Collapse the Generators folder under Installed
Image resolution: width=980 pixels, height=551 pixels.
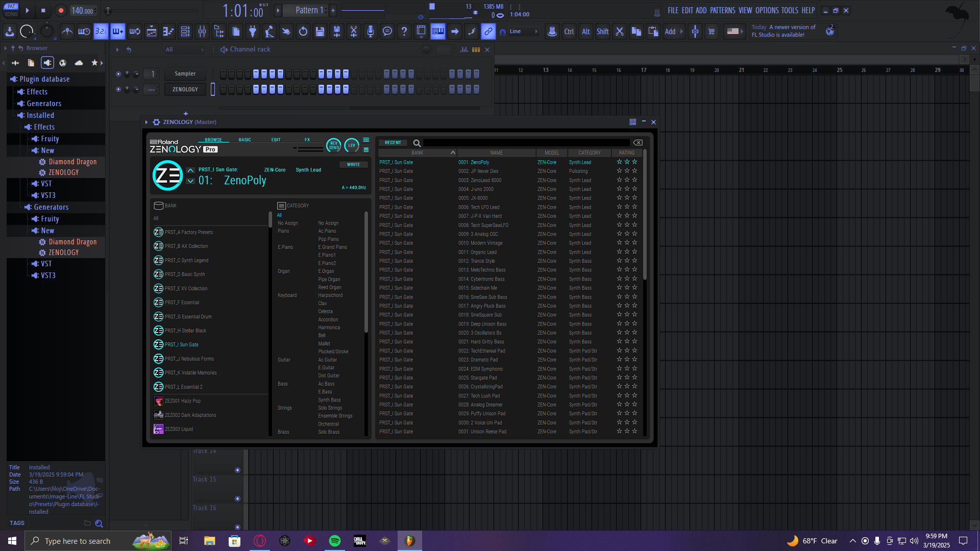(x=51, y=207)
